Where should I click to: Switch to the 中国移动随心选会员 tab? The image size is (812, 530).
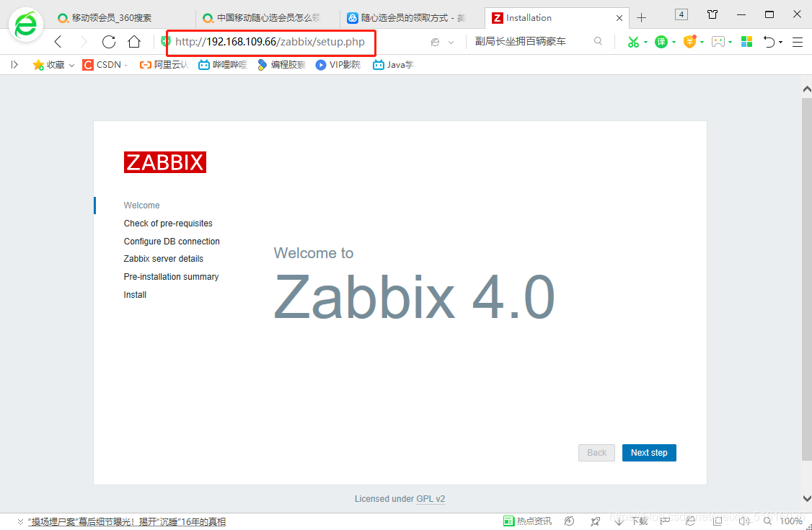(x=268, y=18)
